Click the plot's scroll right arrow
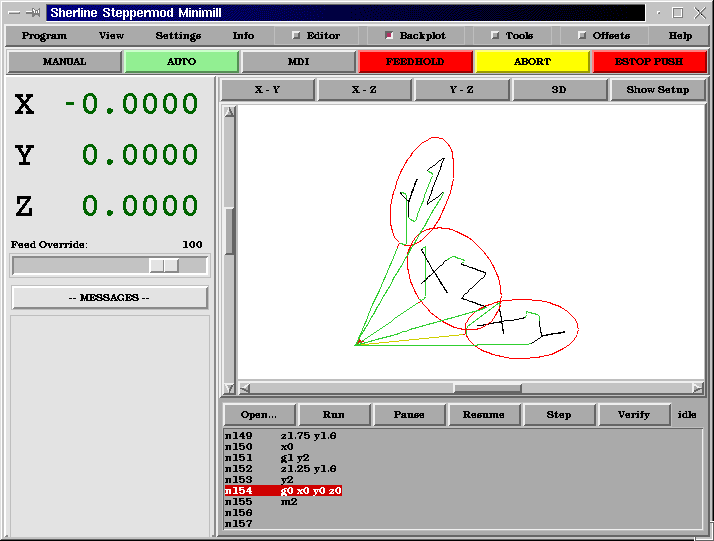 click(697, 388)
